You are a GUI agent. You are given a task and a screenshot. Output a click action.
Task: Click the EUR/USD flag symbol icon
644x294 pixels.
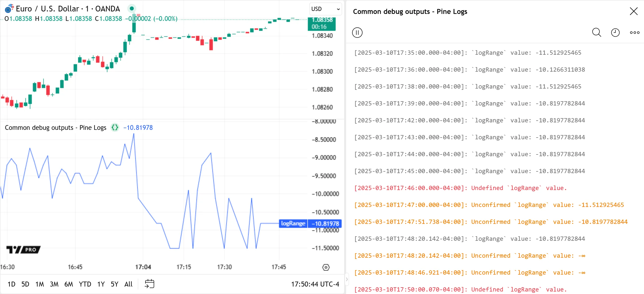[9, 9]
